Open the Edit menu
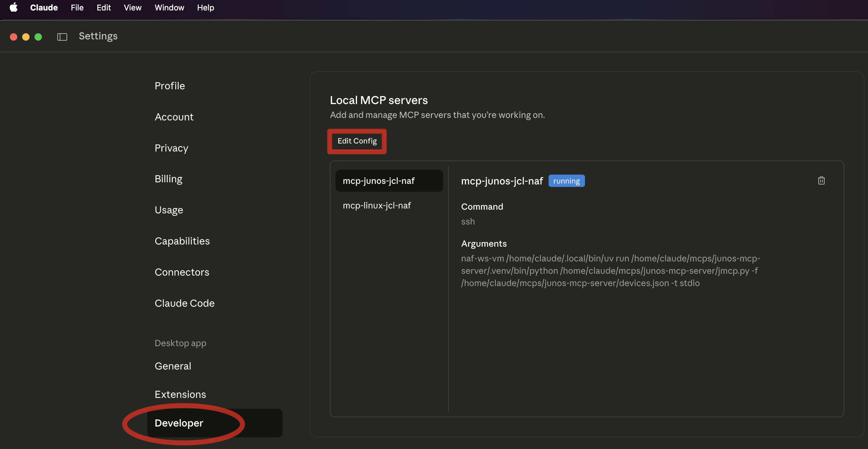The height and width of the screenshot is (449, 868). (x=104, y=7)
